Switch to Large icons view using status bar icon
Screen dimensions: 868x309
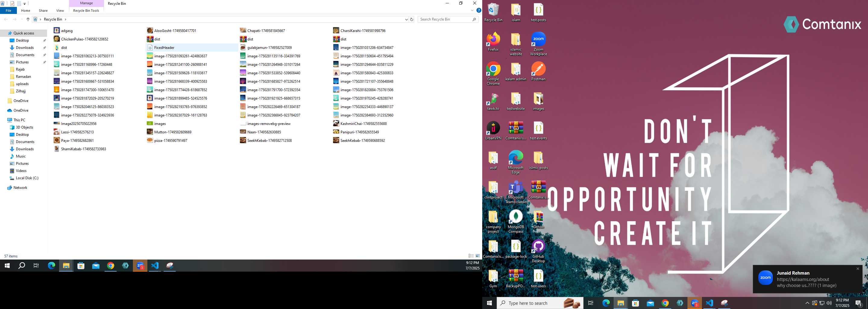pyautogui.click(x=477, y=256)
